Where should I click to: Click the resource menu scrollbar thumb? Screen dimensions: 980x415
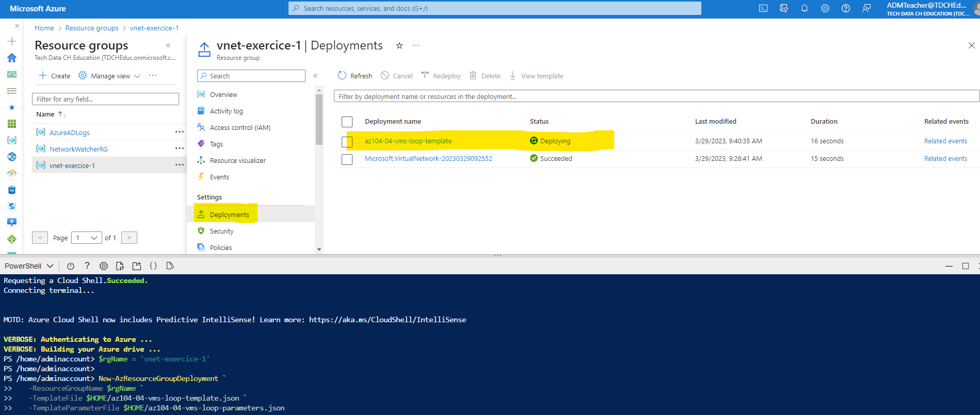click(319, 120)
